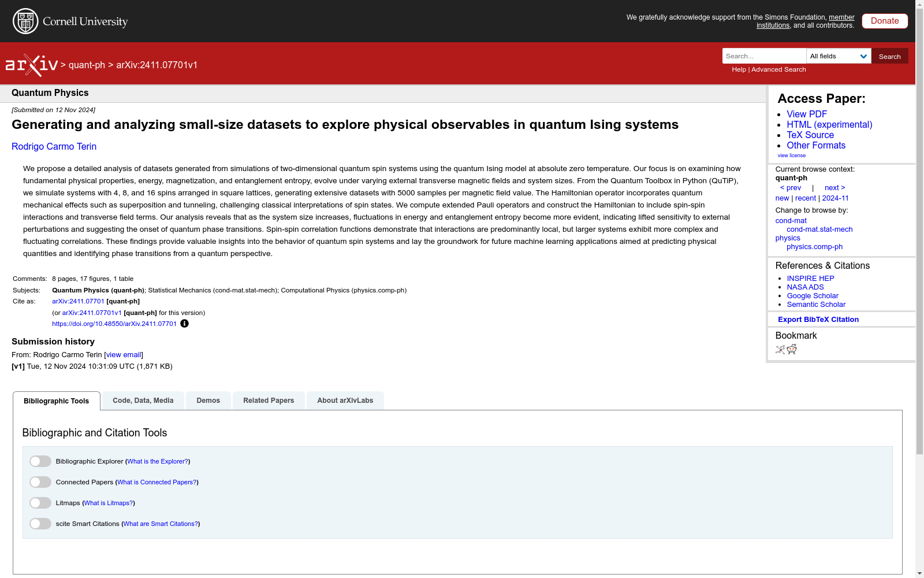This screenshot has height=578, width=924.
Task: Click the quant-ph breadcrumb link
Action: coord(87,65)
